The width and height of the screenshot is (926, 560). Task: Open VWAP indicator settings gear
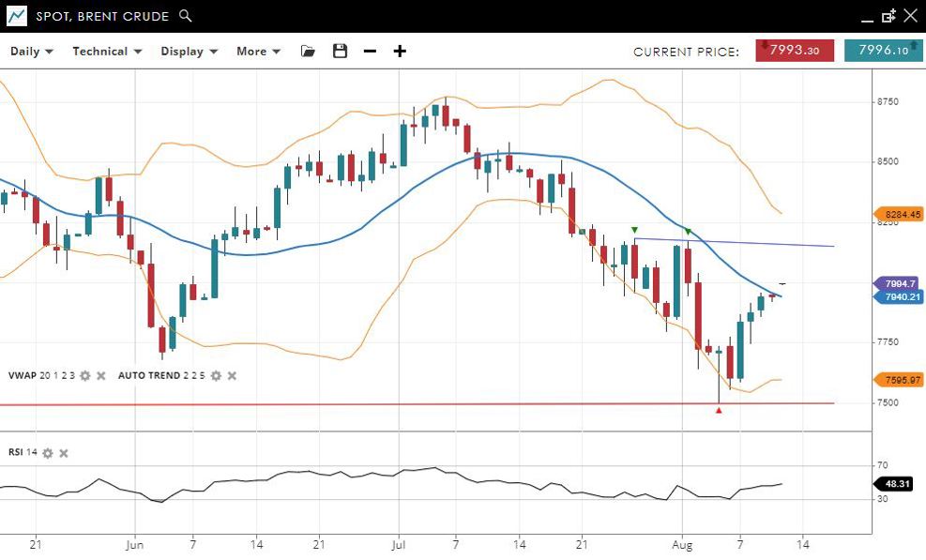[x=85, y=375]
